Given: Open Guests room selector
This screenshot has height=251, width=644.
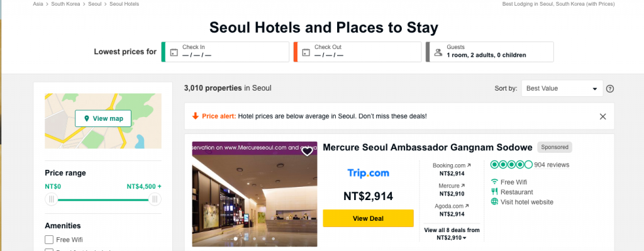Looking at the screenshot, I should pyautogui.click(x=489, y=52).
